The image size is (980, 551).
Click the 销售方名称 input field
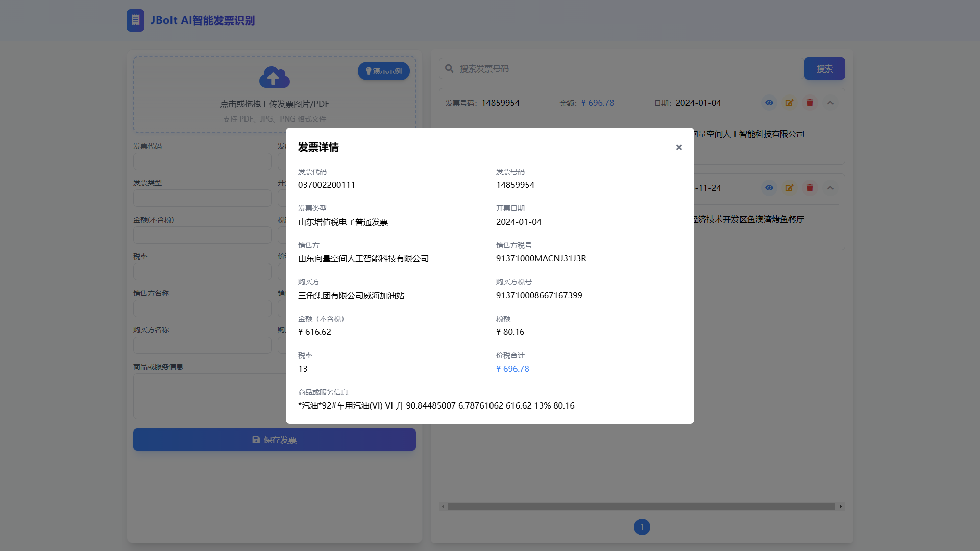[202, 308]
